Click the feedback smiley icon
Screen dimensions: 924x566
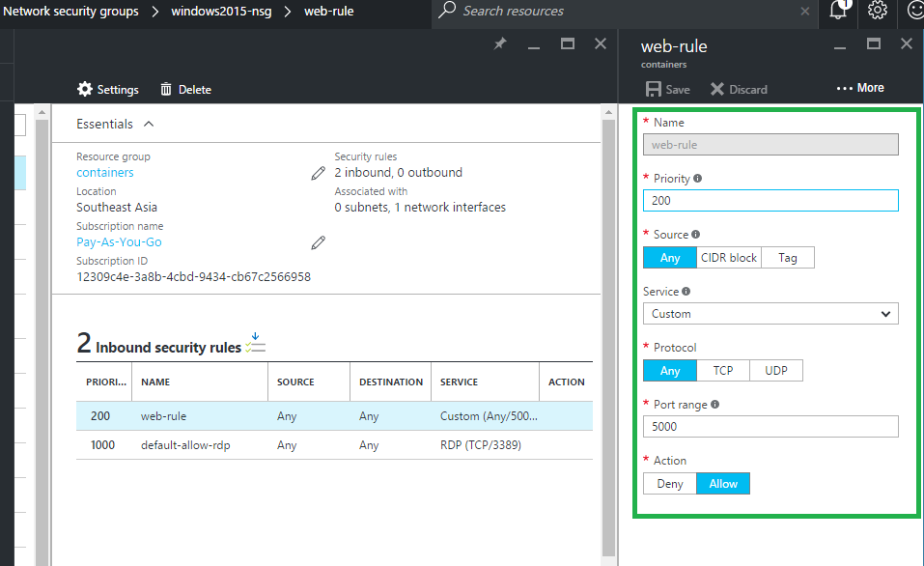[915, 11]
